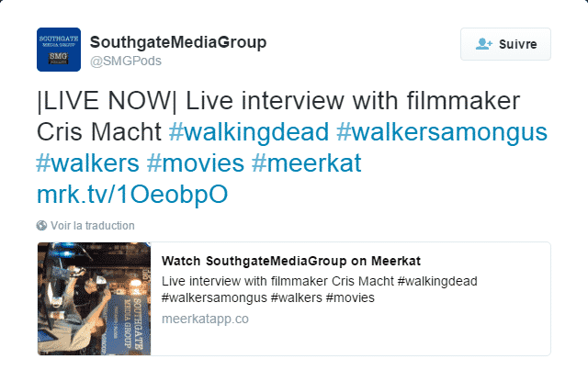The width and height of the screenshot is (588, 370).
Task: Click the SouthgateMediaGroup profile avatar
Action: tap(59, 50)
